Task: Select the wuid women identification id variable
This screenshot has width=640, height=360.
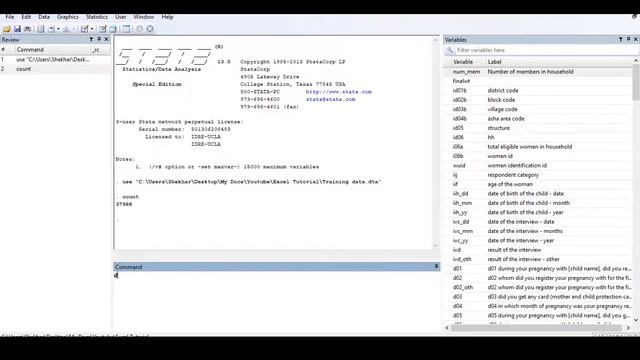Action: pyautogui.click(x=538, y=166)
